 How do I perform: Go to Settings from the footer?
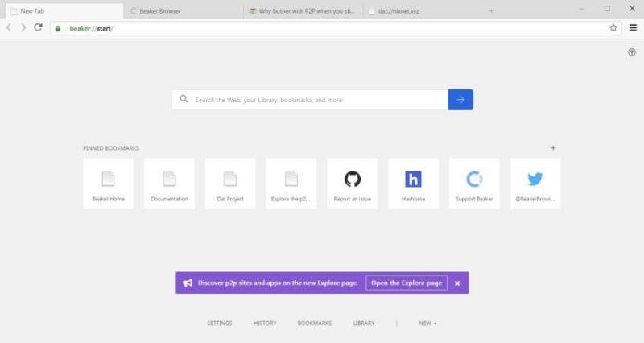(219, 324)
